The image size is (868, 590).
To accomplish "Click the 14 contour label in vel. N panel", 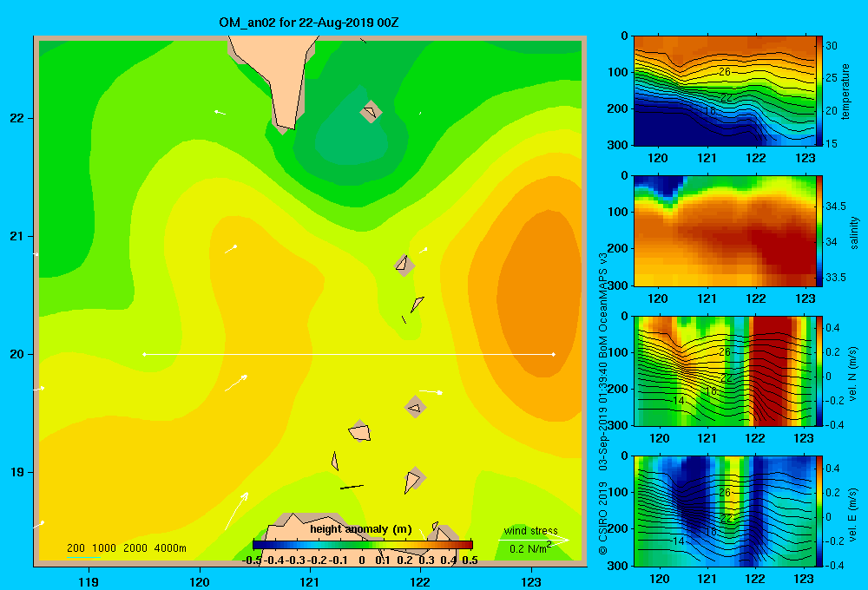I will [x=679, y=401].
